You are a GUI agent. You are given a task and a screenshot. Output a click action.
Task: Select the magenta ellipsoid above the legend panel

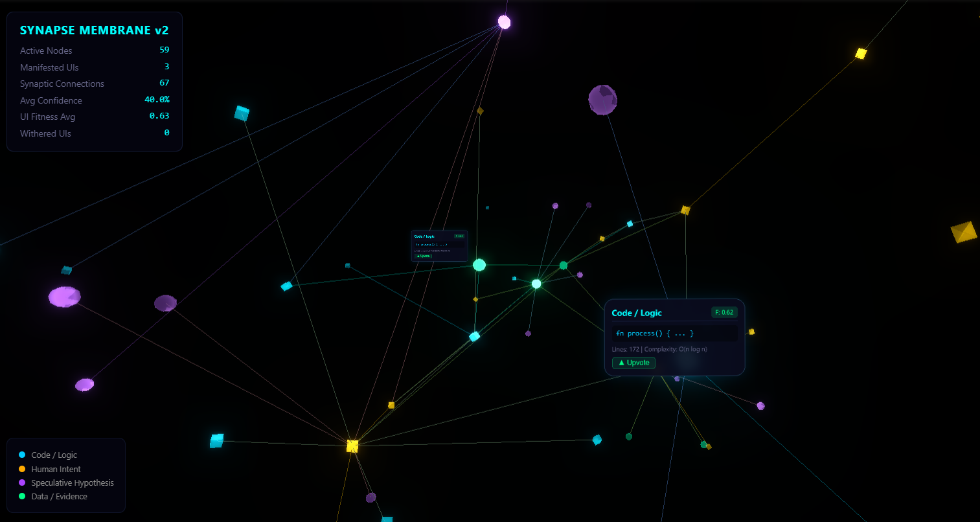[x=84, y=385]
